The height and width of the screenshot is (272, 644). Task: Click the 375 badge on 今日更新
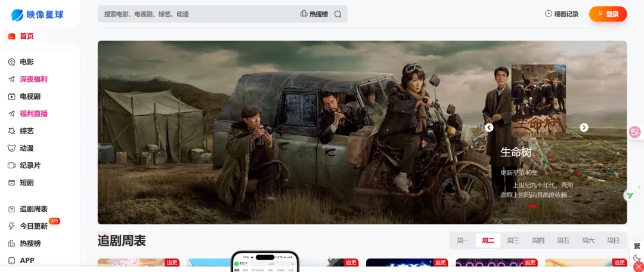pyautogui.click(x=54, y=221)
